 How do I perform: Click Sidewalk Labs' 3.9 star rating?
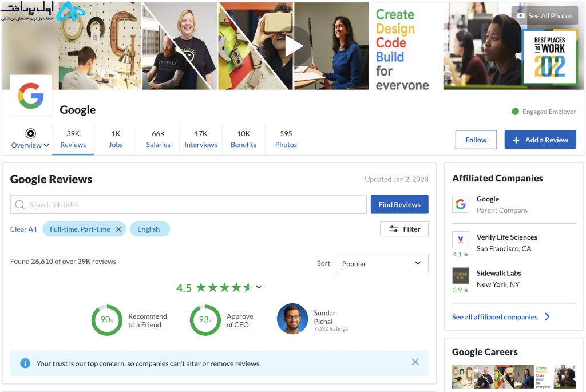coord(461,290)
